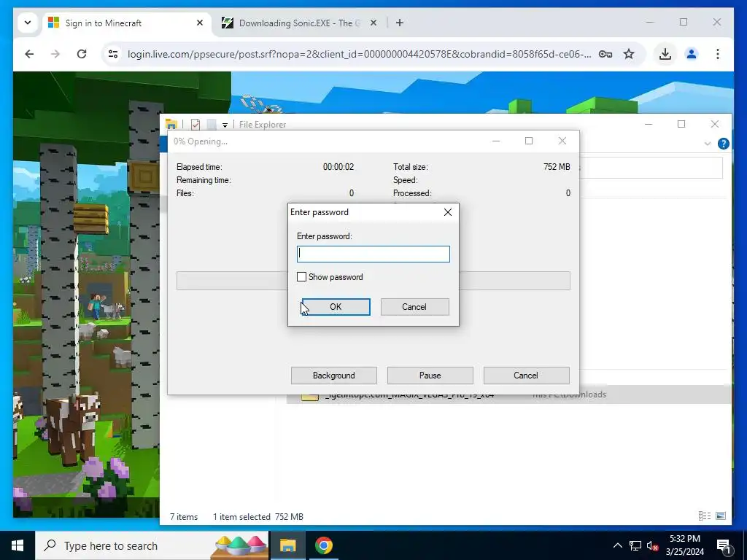
Task: Click the taskbar search box
Action: pos(152,545)
